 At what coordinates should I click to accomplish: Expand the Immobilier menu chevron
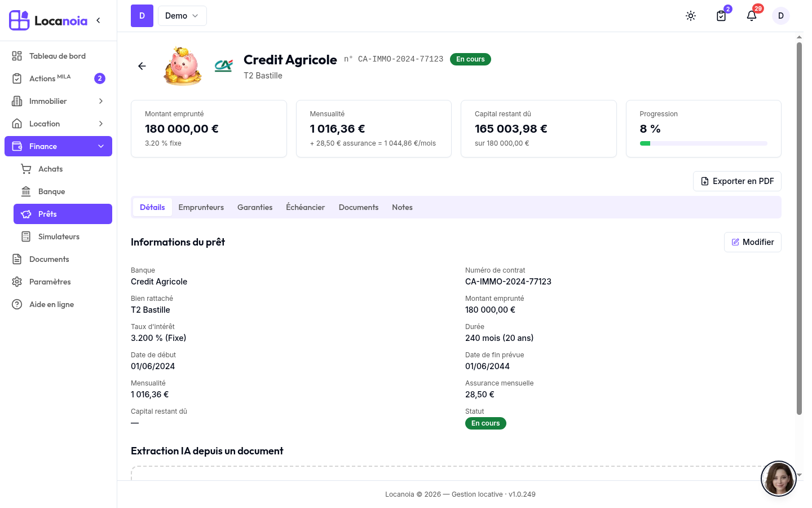click(101, 101)
